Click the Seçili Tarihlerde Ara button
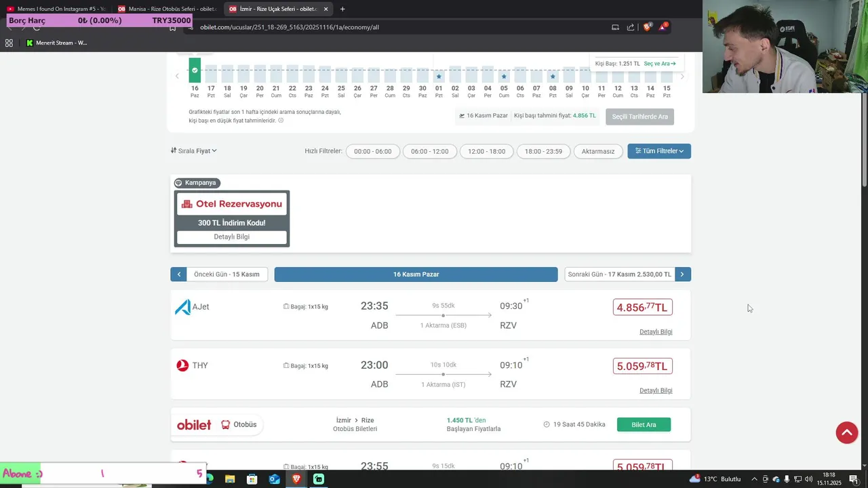The width and height of the screenshot is (868, 488). pyautogui.click(x=639, y=117)
